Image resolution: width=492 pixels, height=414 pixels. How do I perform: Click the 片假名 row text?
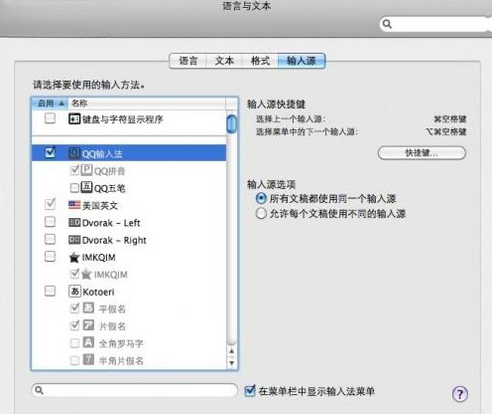pos(112,326)
